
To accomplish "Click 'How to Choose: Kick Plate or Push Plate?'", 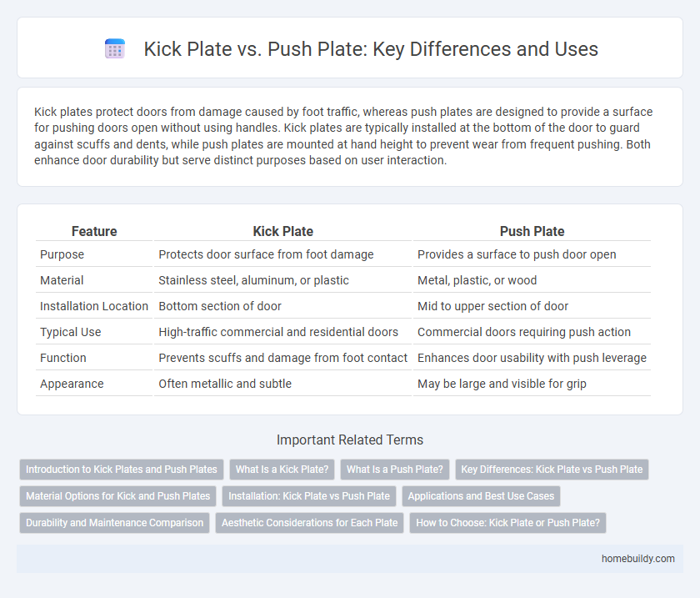I will point(507,523).
